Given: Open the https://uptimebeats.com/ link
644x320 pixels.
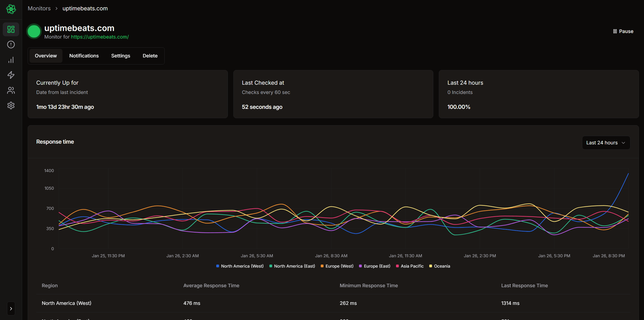Looking at the screenshot, I should (x=100, y=37).
